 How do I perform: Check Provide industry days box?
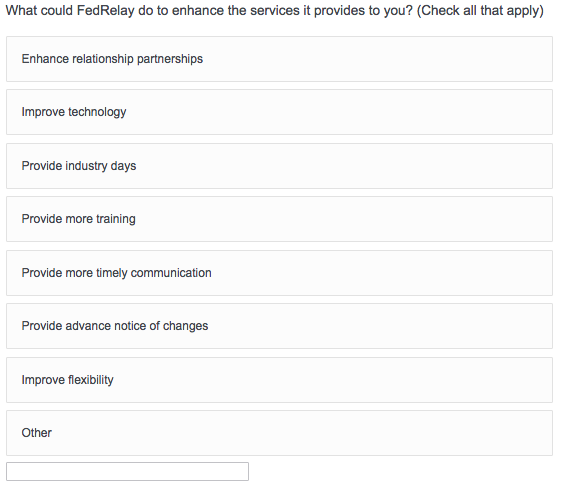[x=279, y=166]
